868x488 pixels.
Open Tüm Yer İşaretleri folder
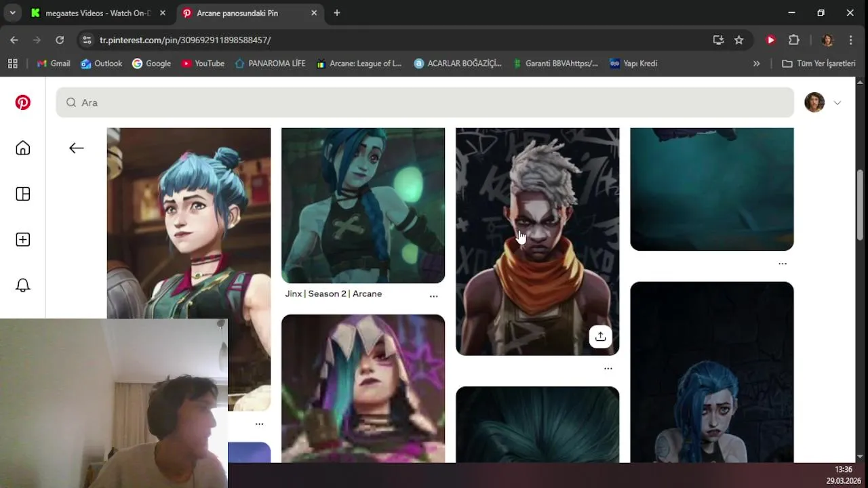click(x=818, y=63)
